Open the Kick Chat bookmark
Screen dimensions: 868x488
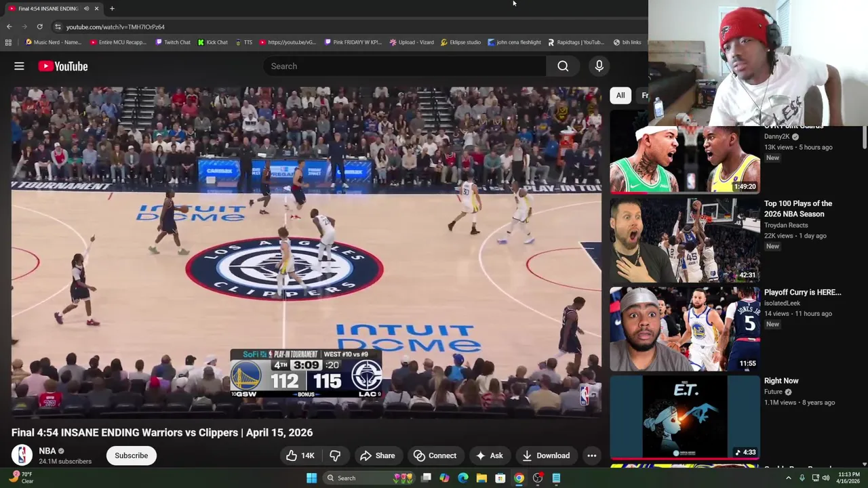tap(212, 42)
